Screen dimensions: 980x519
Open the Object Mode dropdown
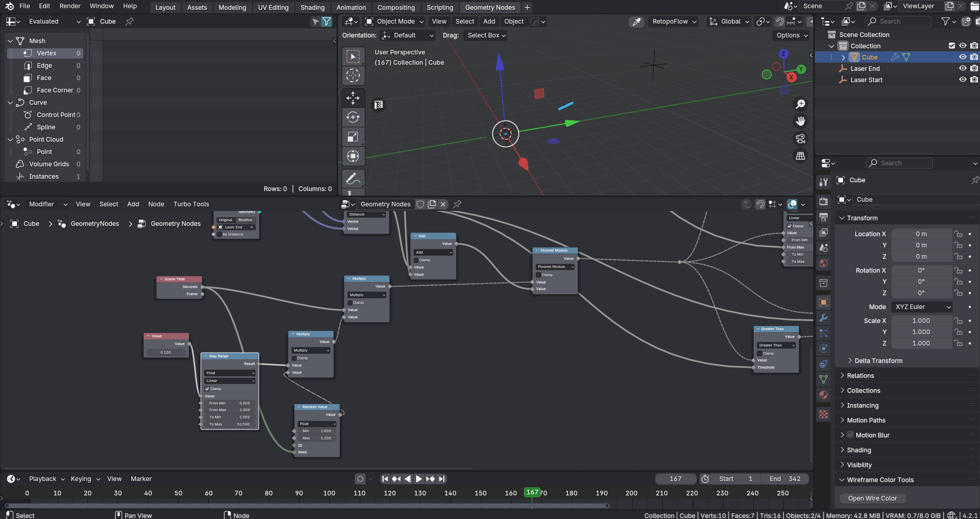395,22
